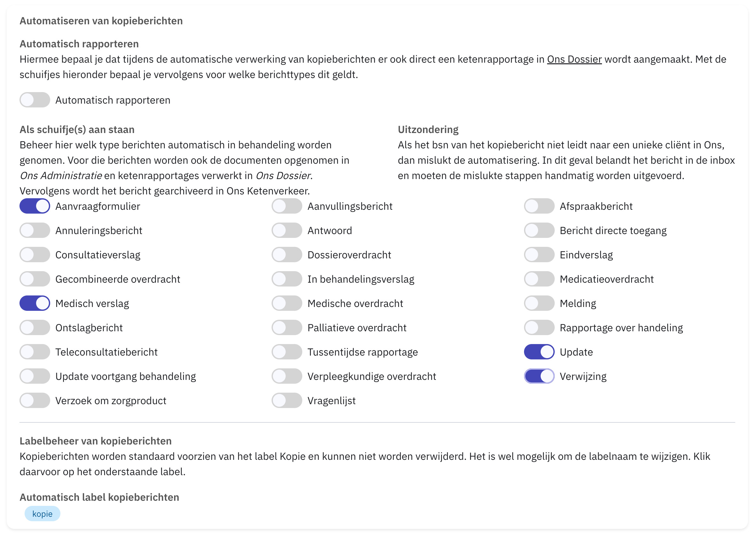The image size is (756, 534).
Task: Turn on Verzoek om zorgproduct switch
Action: tap(35, 401)
